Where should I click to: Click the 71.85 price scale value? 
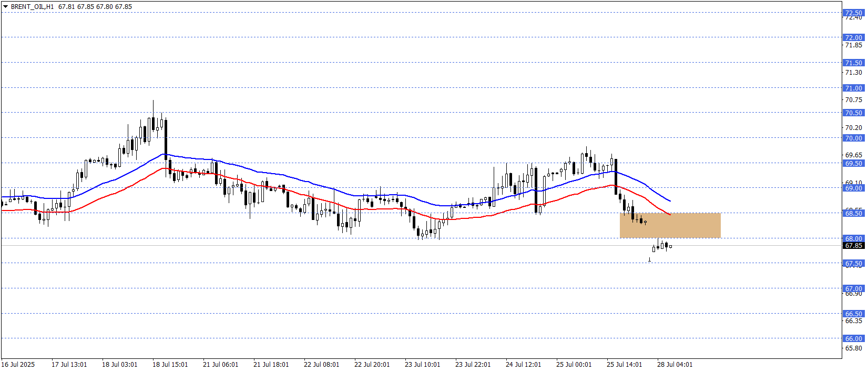click(853, 45)
